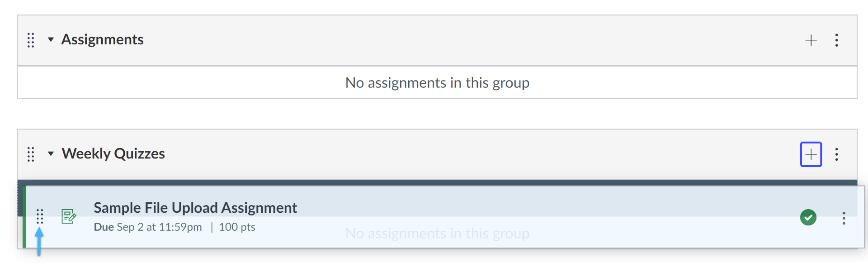Screen dimensions: 868x263
Task: Collapse the Weekly Quizzes group
Action: (x=51, y=154)
